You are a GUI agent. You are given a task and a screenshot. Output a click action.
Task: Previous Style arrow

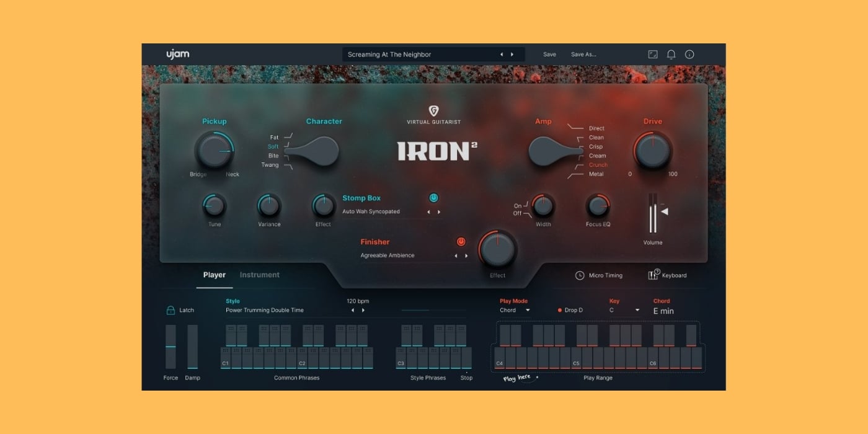point(352,310)
